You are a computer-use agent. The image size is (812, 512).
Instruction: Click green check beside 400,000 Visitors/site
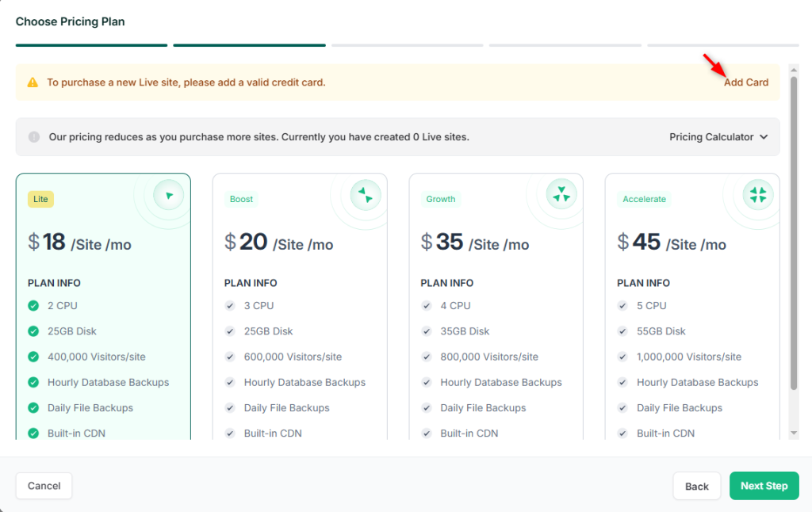point(33,357)
